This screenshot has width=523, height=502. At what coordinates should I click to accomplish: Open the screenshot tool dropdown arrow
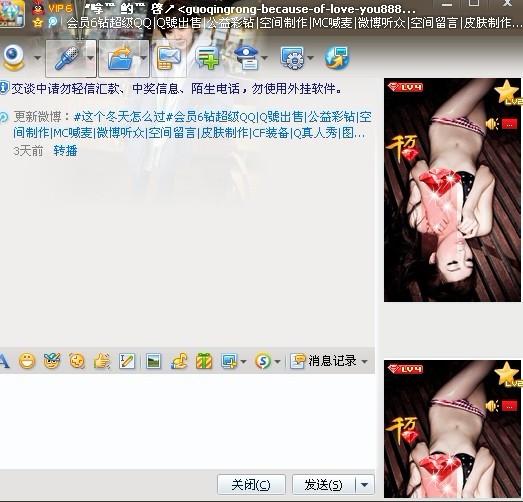coord(243,362)
